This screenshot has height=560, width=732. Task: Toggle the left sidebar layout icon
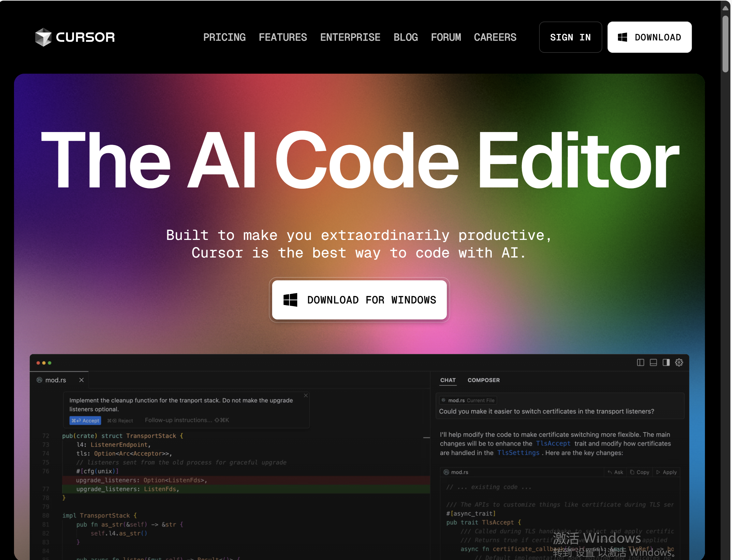(x=640, y=362)
